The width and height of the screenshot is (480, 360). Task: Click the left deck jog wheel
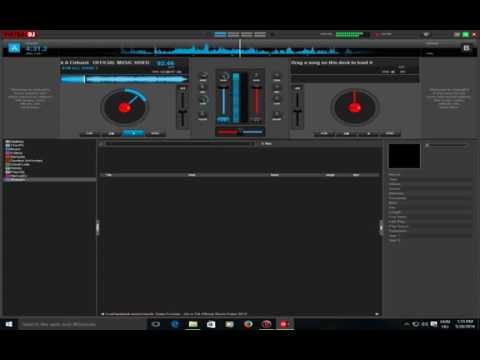pos(125,107)
